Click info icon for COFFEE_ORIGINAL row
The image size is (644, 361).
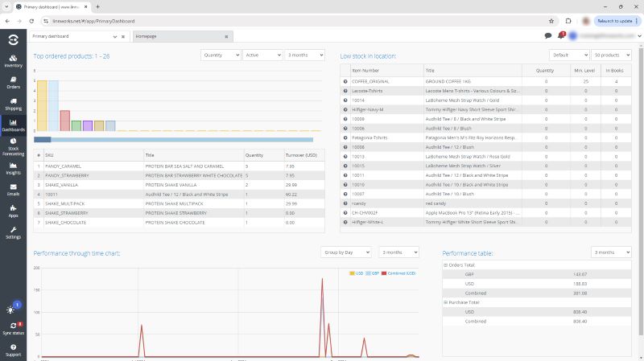(x=345, y=82)
